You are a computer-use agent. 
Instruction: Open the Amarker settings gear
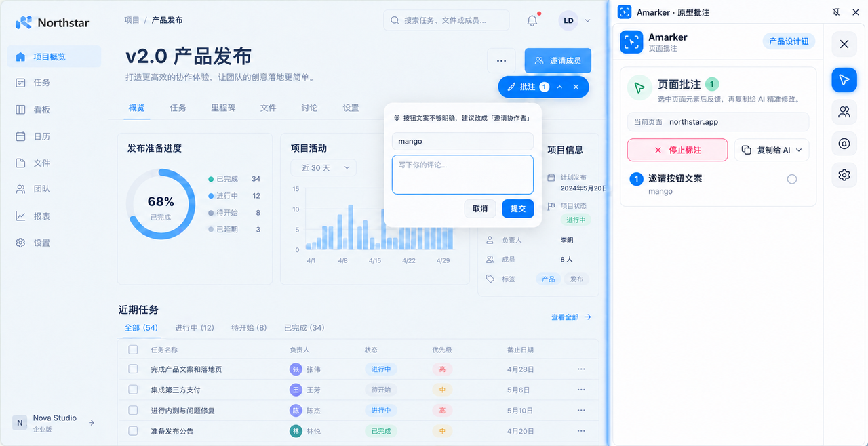tap(844, 175)
